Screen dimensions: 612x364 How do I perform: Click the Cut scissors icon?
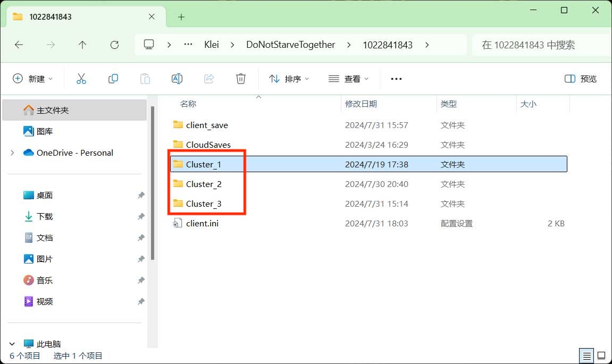(x=81, y=79)
